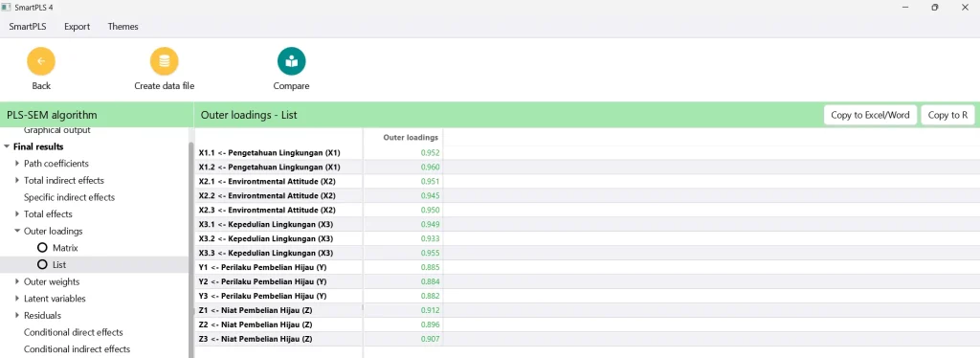
Task: Click the Outer loadings column header
Action: [411, 138]
